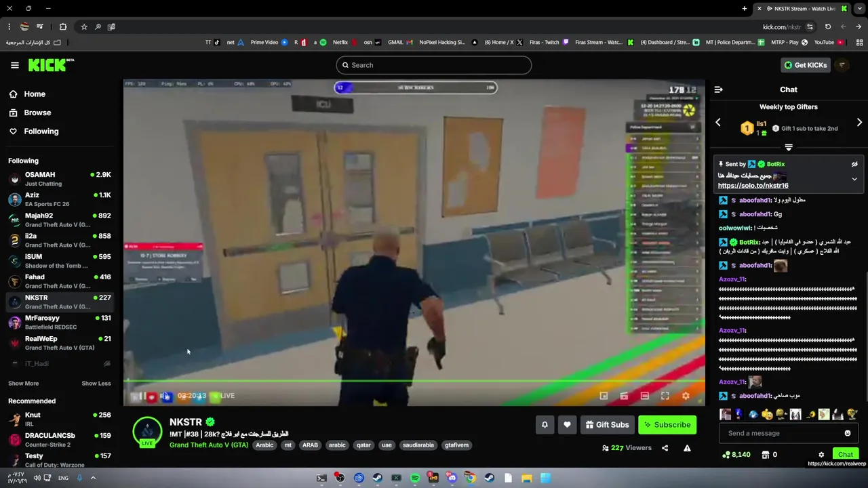Open the hamburger sidebar menu
Viewport: 868px width, 488px height.
pos(15,65)
